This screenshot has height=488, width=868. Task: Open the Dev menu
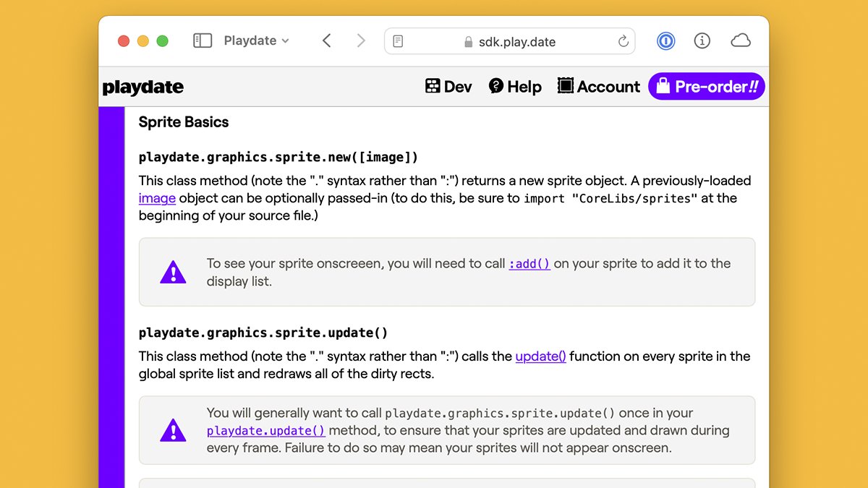point(448,87)
